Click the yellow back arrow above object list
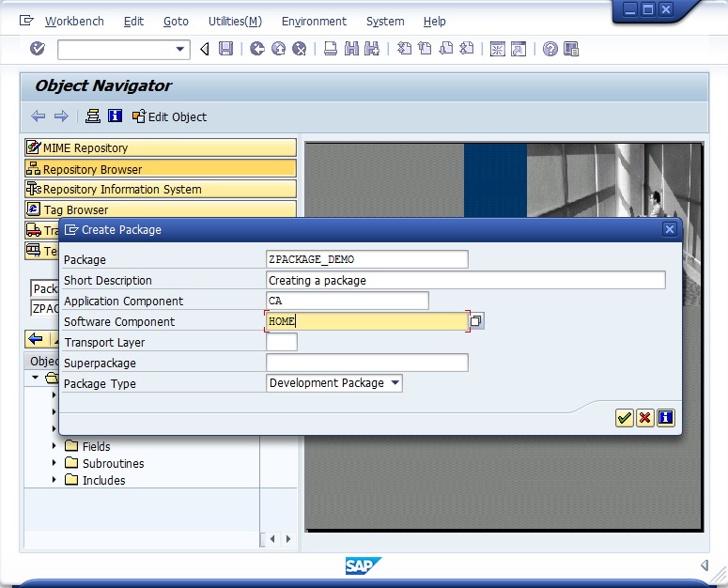This screenshot has width=728, height=588. point(36,339)
